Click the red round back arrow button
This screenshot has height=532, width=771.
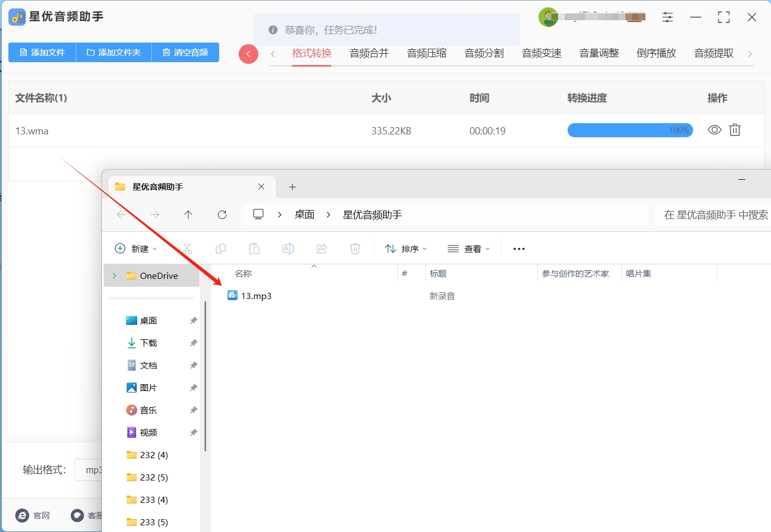point(248,54)
